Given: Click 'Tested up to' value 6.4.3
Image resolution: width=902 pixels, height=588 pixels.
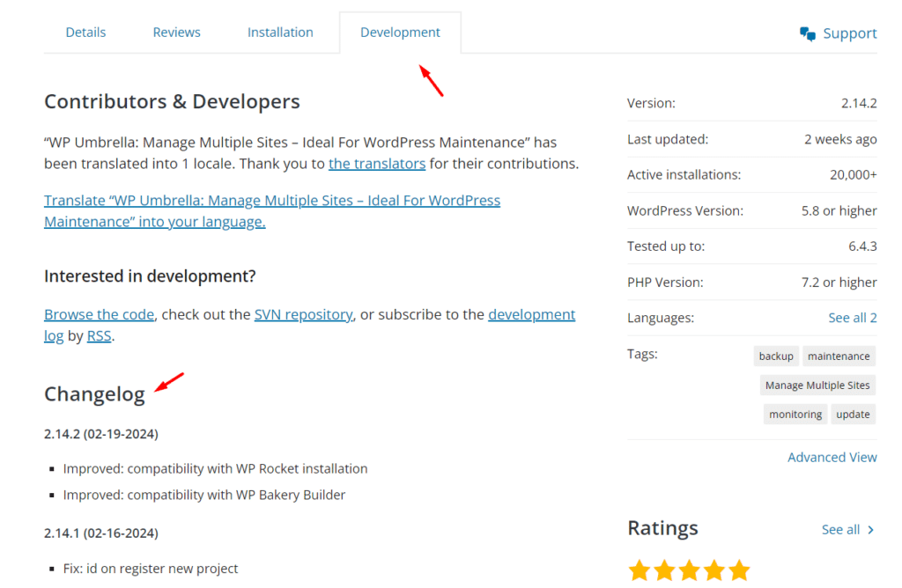Looking at the screenshot, I should 863,246.
